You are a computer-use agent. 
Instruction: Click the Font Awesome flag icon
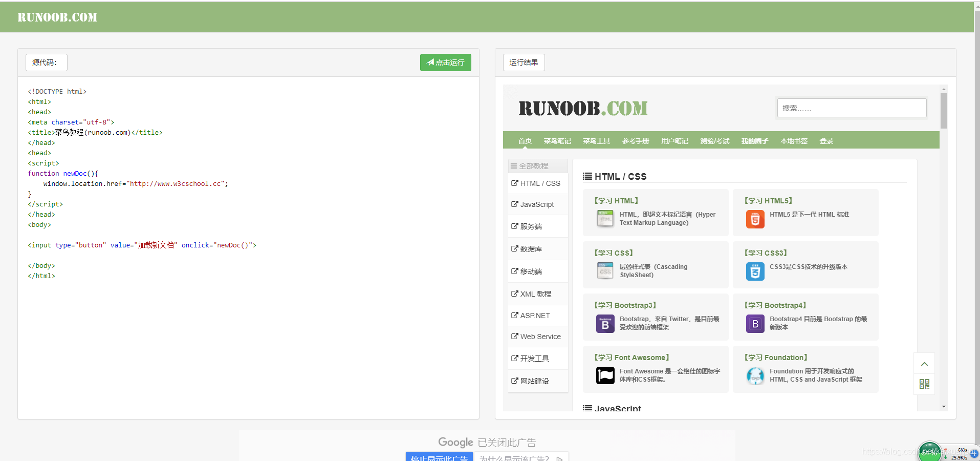(605, 375)
